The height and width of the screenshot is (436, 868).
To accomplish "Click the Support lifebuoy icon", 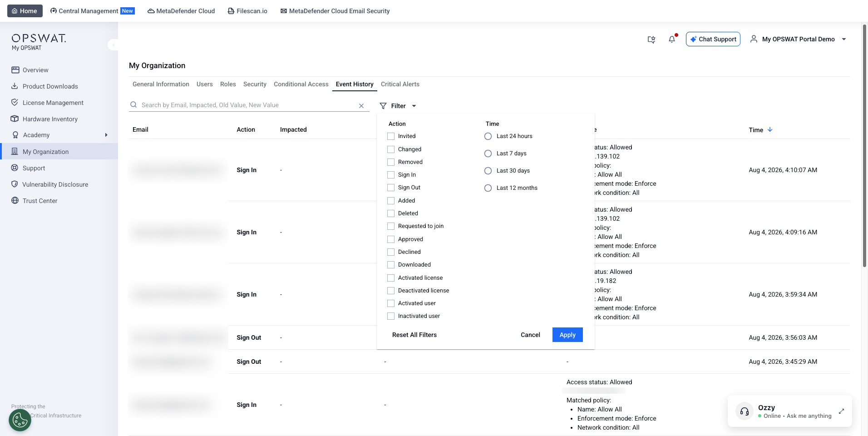I will pos(15,168).
